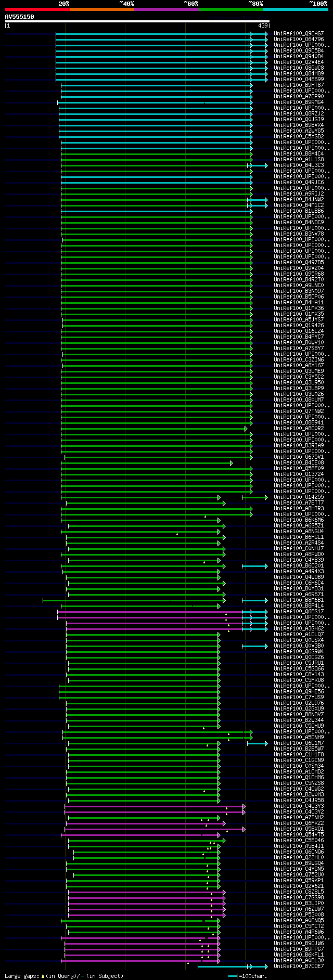Click hit label UniRef100_Q1MX36
Image resolution: width=333 pixels, height=980 pixels.
[299, 308]
